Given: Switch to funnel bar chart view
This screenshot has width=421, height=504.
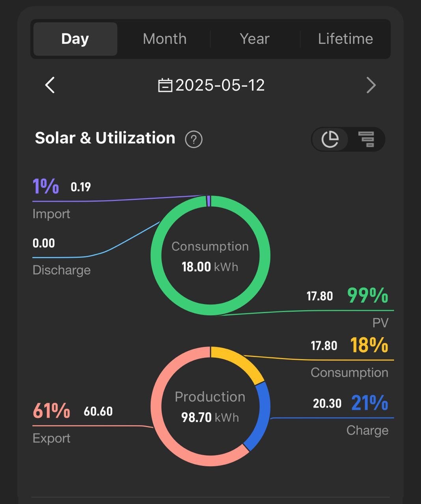Looking at the screenshot, I should 366,139.
